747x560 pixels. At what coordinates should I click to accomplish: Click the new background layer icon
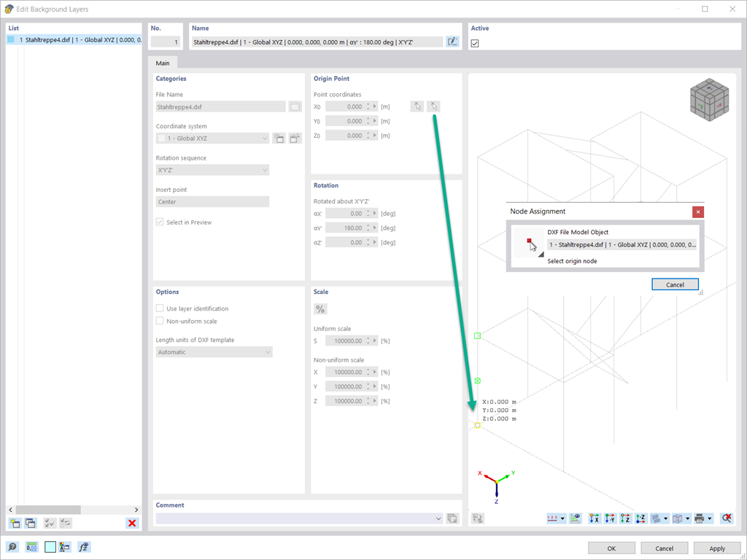tap(14, 523)
